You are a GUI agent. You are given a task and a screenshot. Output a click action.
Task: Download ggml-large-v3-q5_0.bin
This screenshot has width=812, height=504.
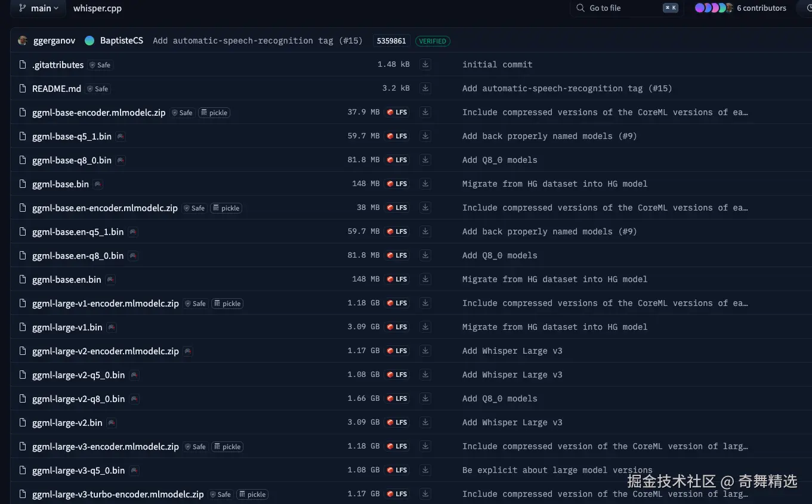(x=425, y=470)
